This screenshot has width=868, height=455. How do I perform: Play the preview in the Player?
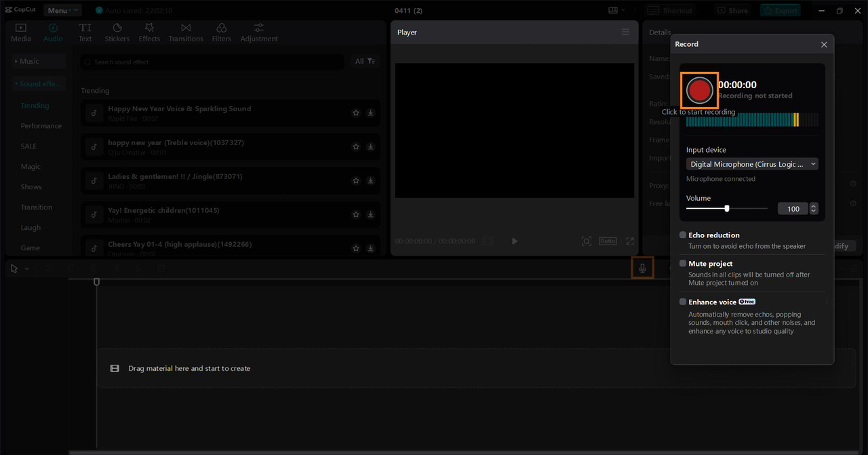[515, 241]
